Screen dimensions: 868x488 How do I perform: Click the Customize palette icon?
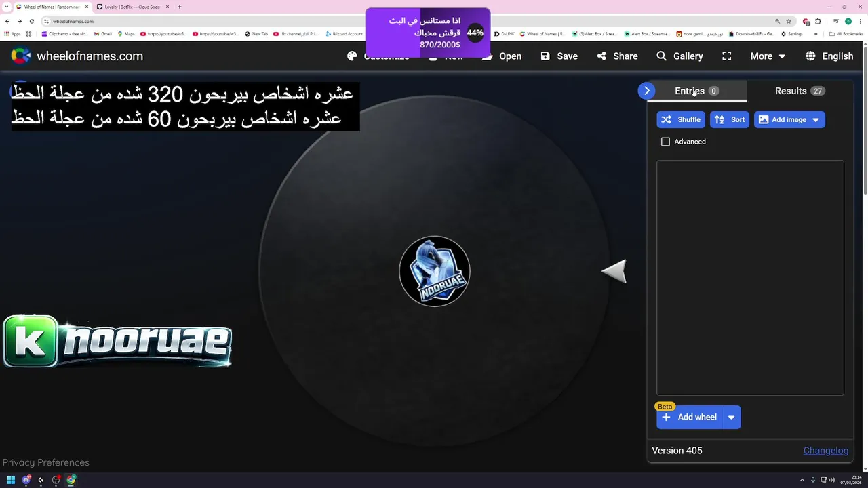click(x=352, y=56)
